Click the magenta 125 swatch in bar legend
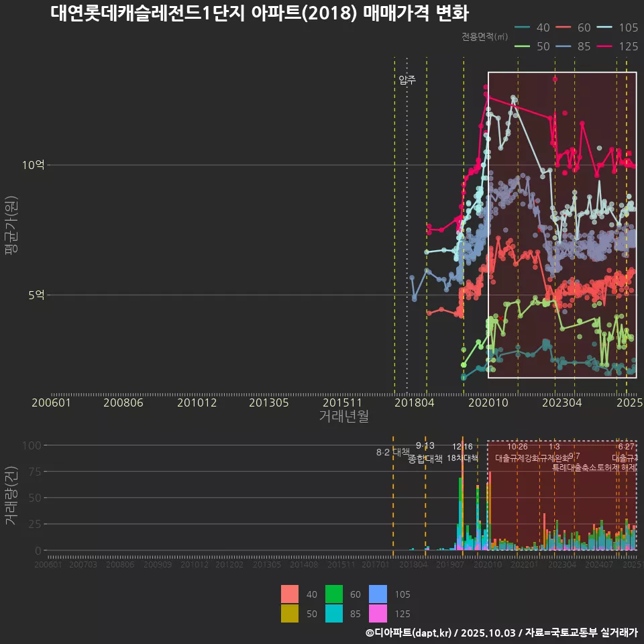The width and height of the screenshot is (644, 644). (x=378, y=613)
